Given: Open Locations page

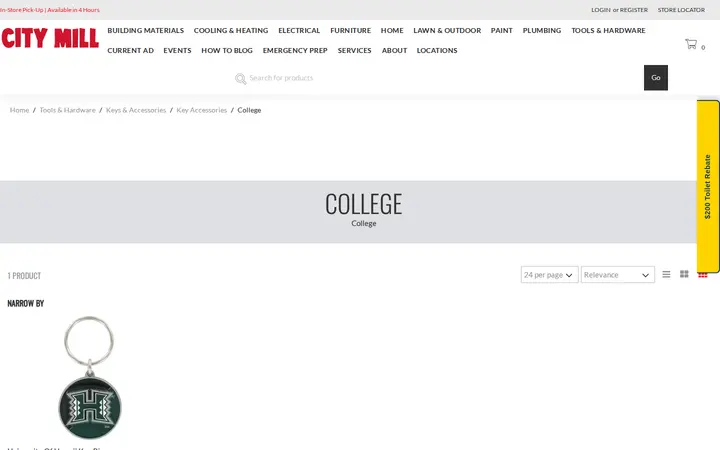Looking at the screenshot, I should pos(437,51).
